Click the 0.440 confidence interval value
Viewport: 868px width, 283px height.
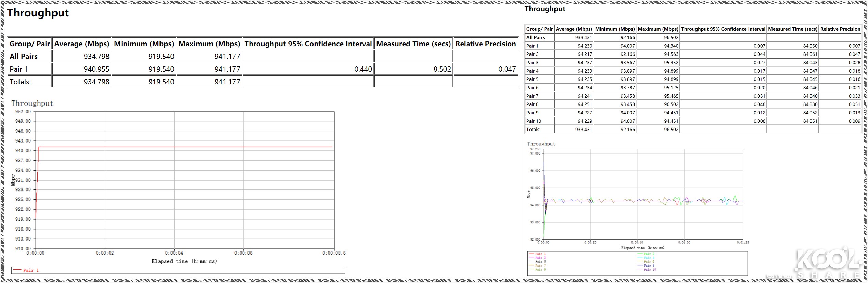(x=363, y=69)
